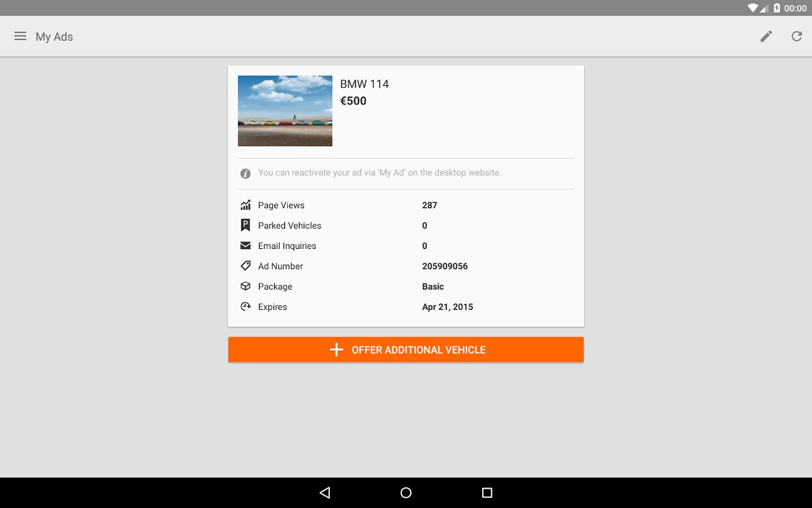Viewport: 812px width, 508px height.
Task: Tap the Expires clock icon
Action: 245,306
